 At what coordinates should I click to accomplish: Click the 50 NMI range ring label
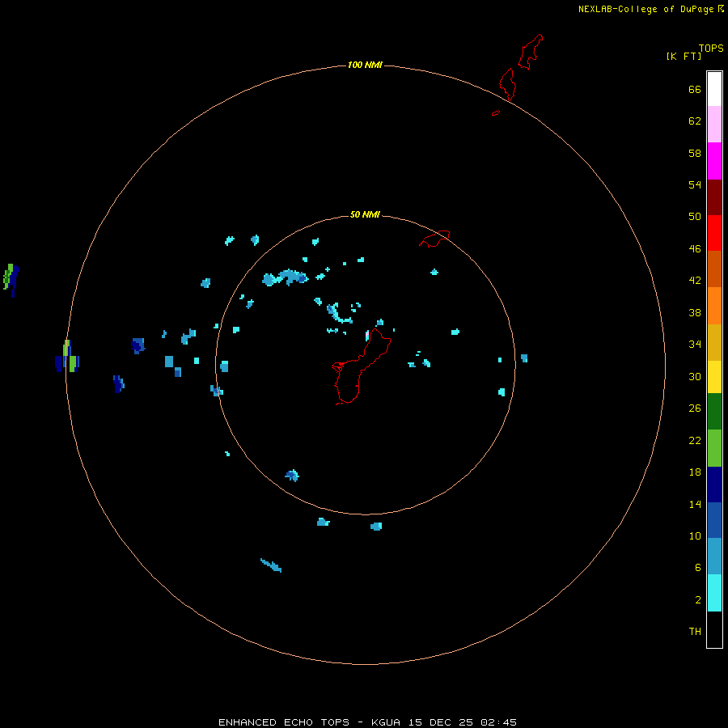click(365, 214)
